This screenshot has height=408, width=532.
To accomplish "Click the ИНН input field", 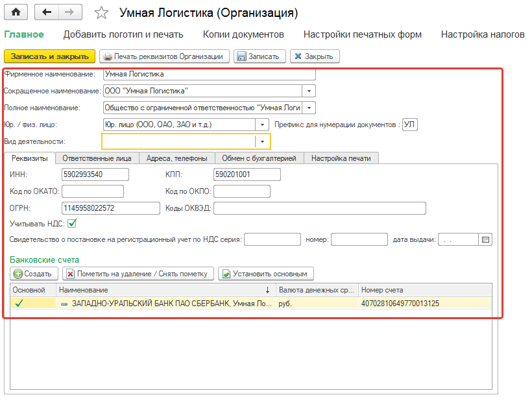I will [x=95, y=174].
